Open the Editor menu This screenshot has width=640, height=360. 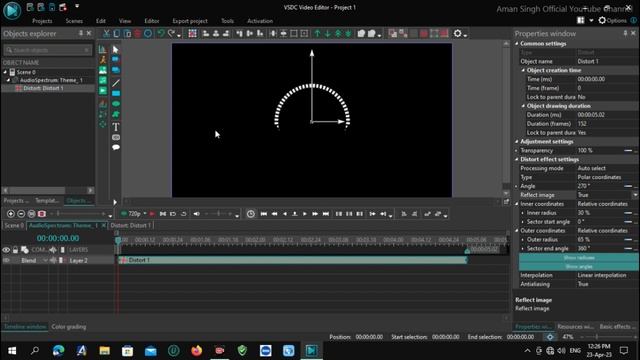(x=151, y=21)
